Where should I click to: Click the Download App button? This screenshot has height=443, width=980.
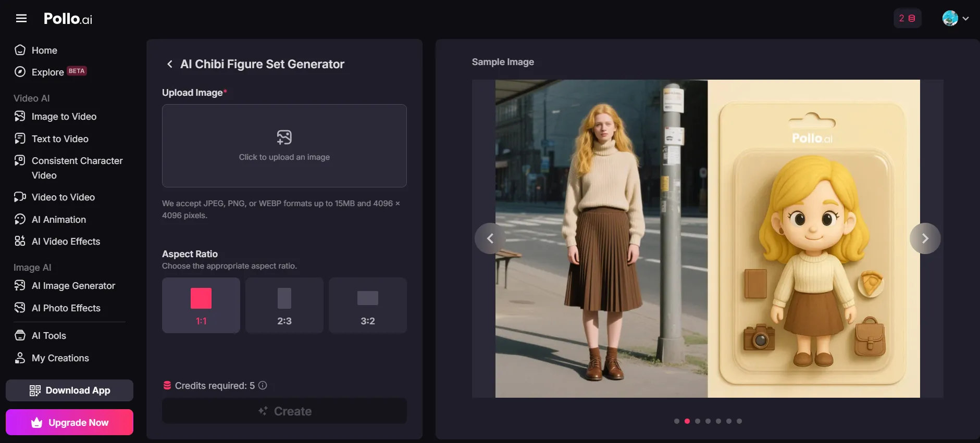(69, 390)
